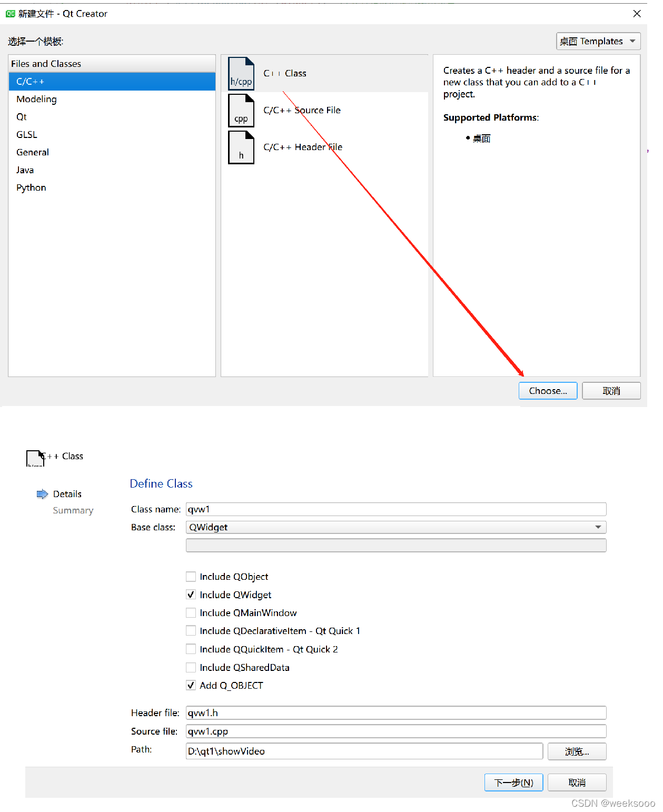Select the Modeling category
Image resolution: width=663 pixels, height=812 pixels.
pos(112,99)
